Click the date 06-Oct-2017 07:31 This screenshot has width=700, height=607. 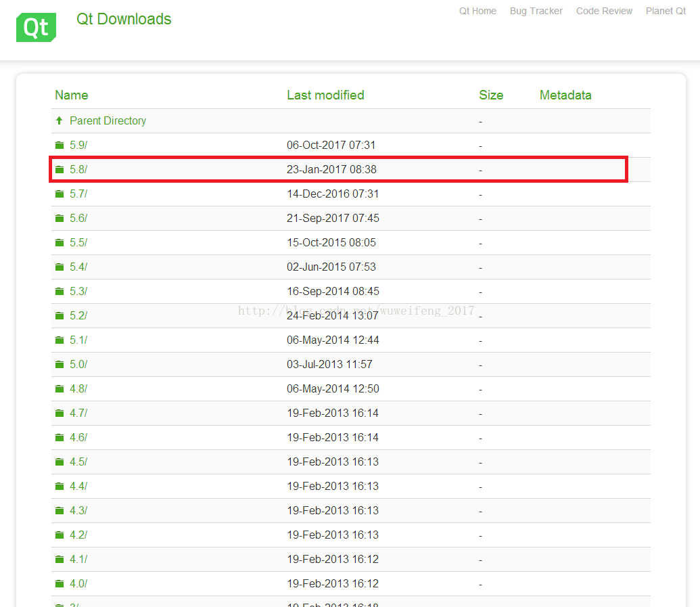pos(331,145)
